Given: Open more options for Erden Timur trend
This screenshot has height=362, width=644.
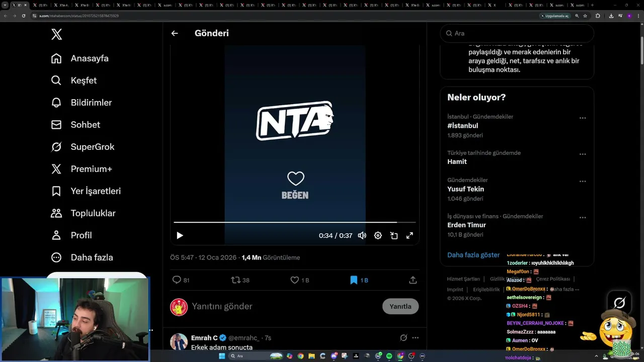Looking at the screenshot, I should point(583,218).
